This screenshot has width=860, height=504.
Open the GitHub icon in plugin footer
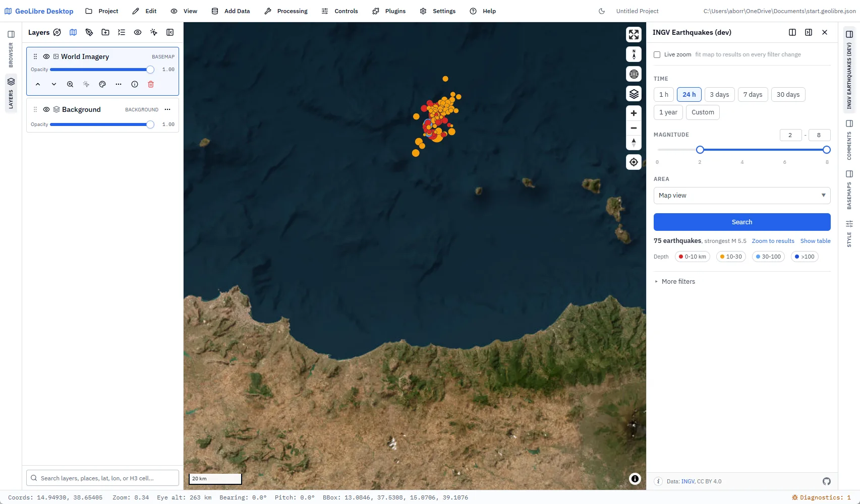pyautogui.click(x=827, y=481)
